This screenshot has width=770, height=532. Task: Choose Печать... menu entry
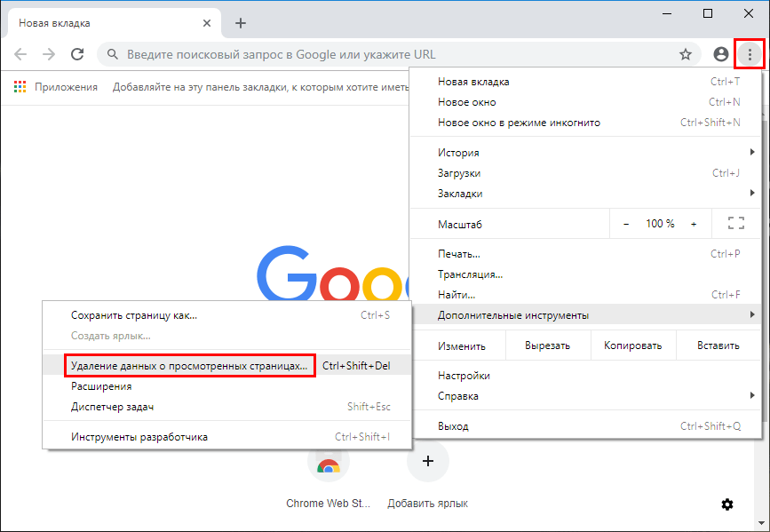(x=585, y=254)
